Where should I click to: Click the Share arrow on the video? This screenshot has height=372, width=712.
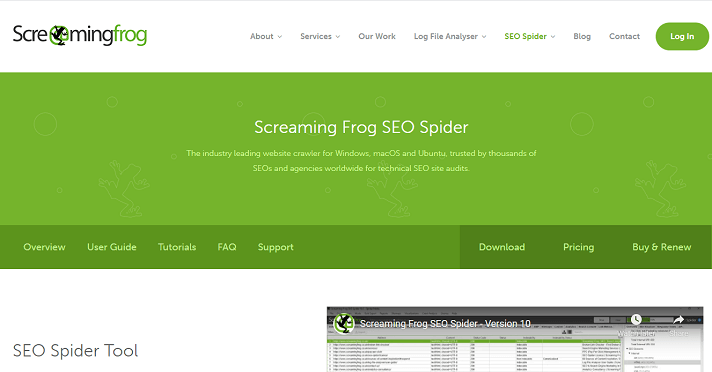click(x=678, y=320)
